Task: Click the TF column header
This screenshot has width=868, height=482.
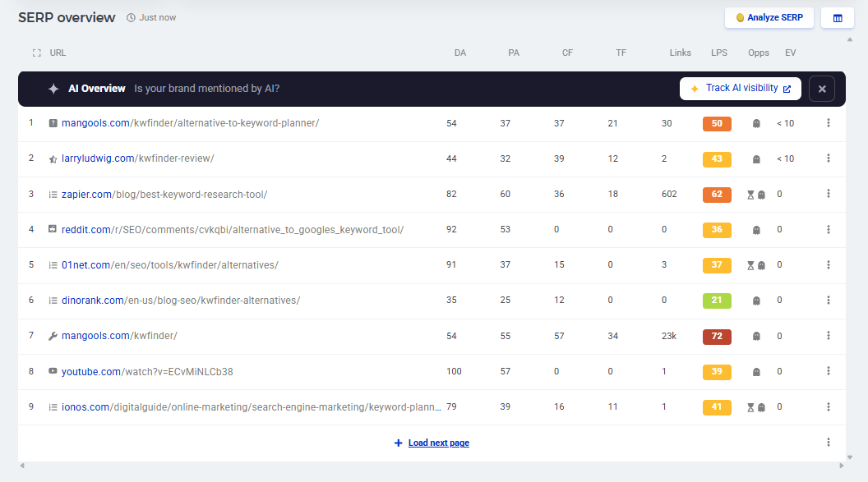Action: click(x=621, y=53)
